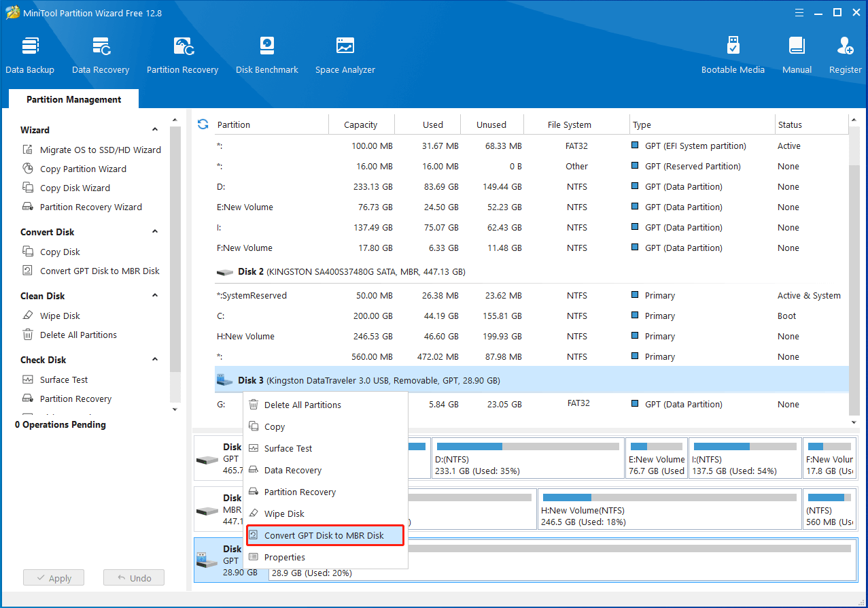Select the *:SystemReserved partition row
The image size is (868, 608).
coord(532,296)
